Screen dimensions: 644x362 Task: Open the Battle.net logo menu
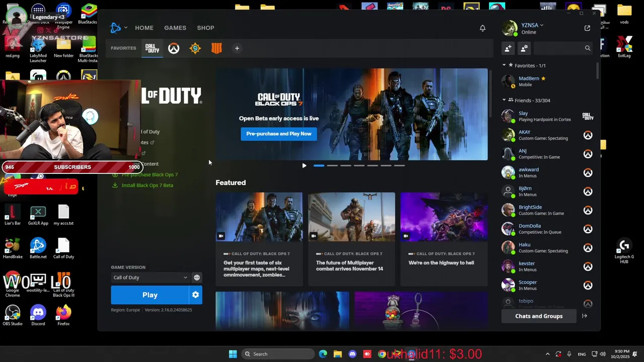(118, 28)
